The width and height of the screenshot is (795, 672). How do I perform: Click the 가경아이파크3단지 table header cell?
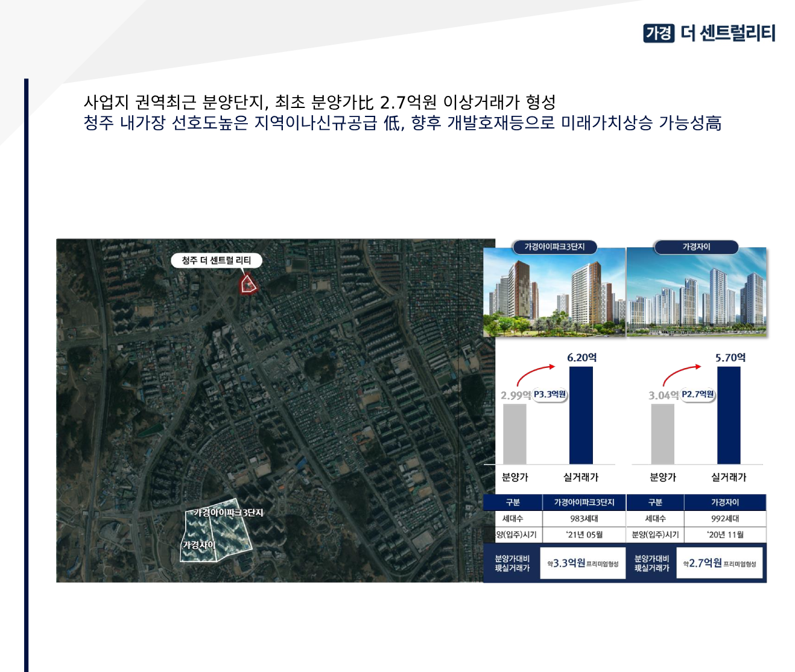point(584,502)
